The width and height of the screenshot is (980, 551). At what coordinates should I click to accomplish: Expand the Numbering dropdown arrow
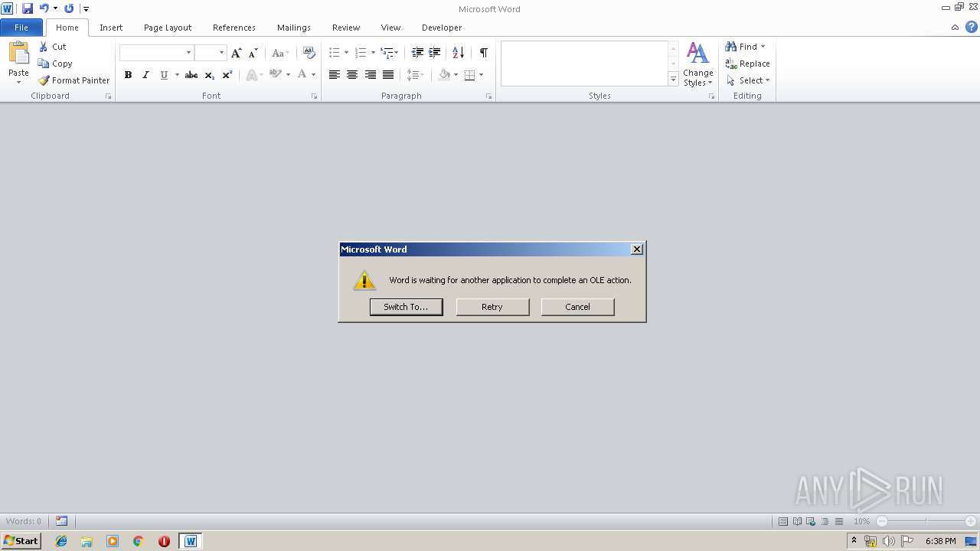coord(373,53)
